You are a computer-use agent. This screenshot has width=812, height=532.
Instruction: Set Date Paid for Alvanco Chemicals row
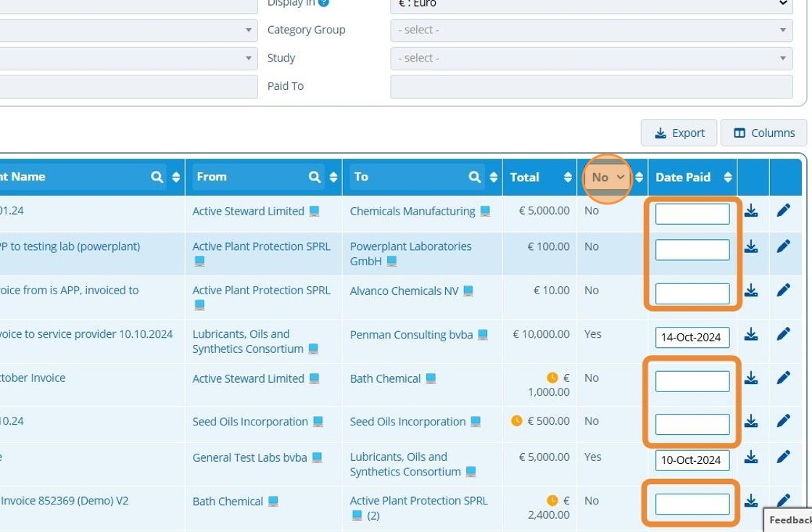click(692, 294)
